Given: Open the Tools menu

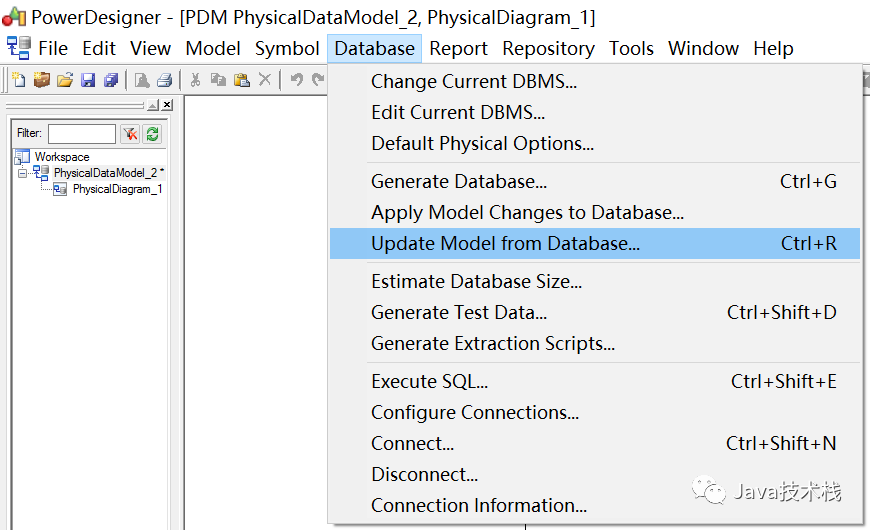Looking at the screenshot, I should coord(631,49).
